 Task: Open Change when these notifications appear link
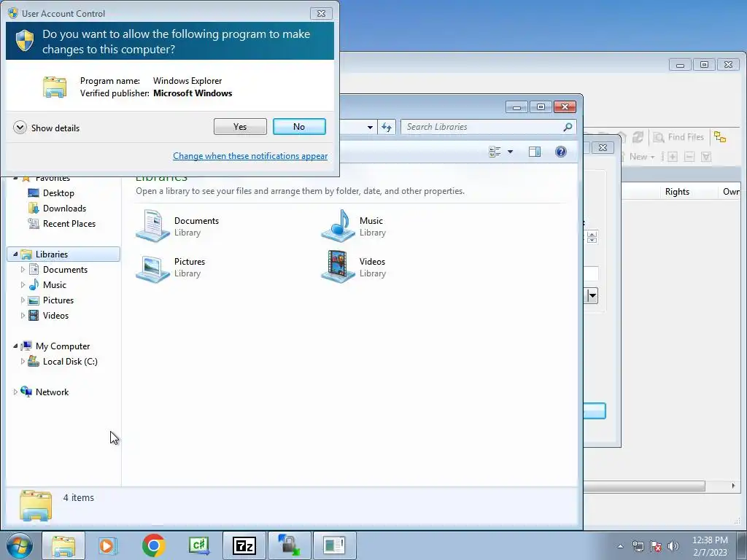pos(250,156)
